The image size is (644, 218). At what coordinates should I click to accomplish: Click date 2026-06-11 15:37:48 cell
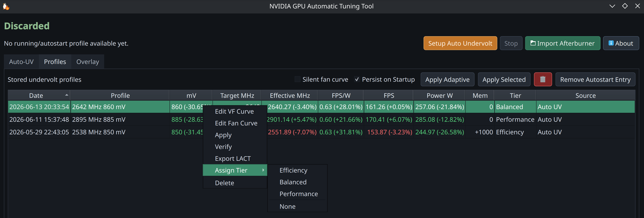(39, 119)
